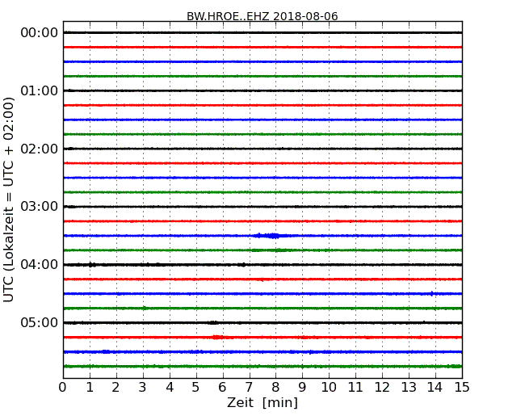Pick the seismic burst on blue 03:30 trace
525x420 pixels.
pos(270,236)
